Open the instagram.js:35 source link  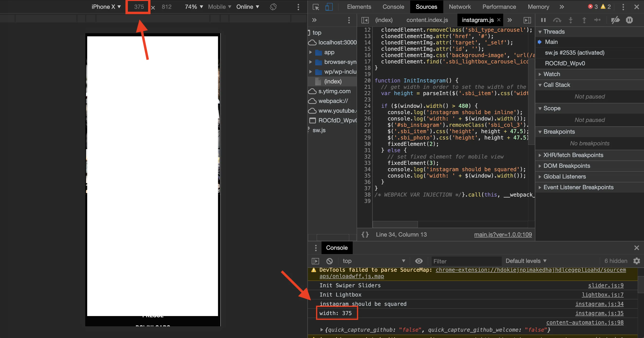[599, 313]
